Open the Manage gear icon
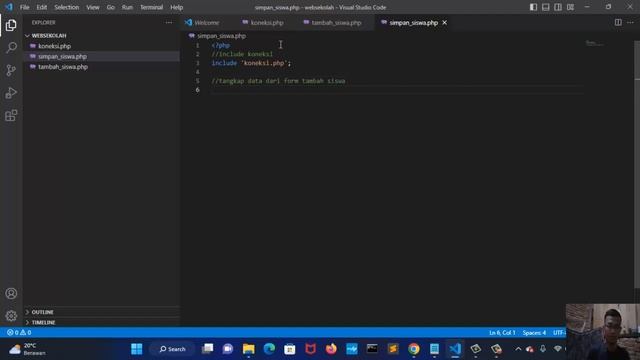Image resolution: width=640 pixels, height=360 pixels. pyautogui.click(x=11, y=316)
